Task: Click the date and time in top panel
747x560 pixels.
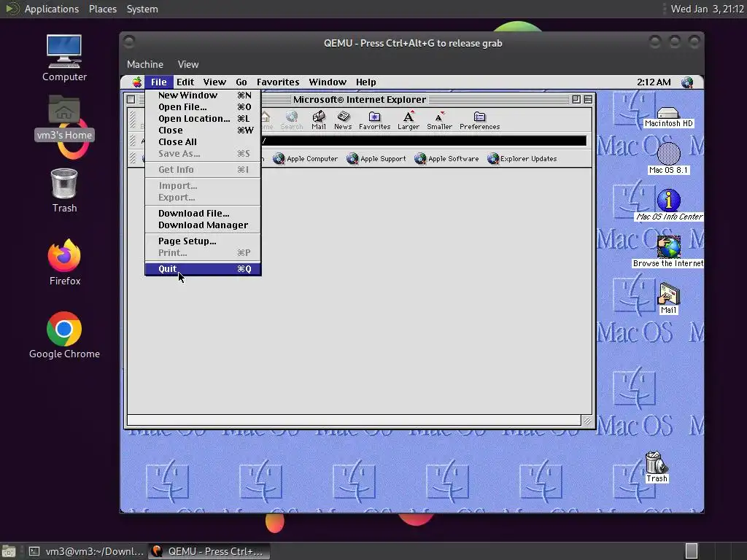Action: click(707, 9)
